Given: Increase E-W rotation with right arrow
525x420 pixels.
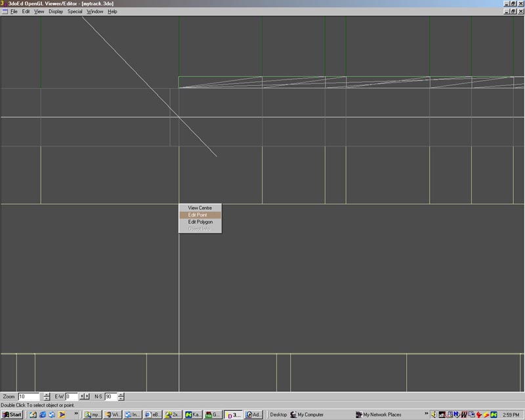Looking at the screenshot, I should [87, 396].
